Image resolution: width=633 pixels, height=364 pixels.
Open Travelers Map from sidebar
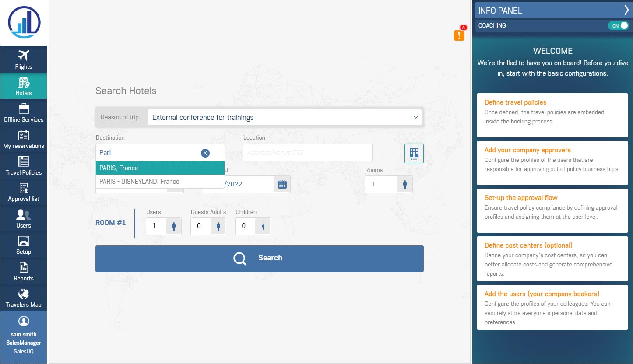click(x=23, y=297)
